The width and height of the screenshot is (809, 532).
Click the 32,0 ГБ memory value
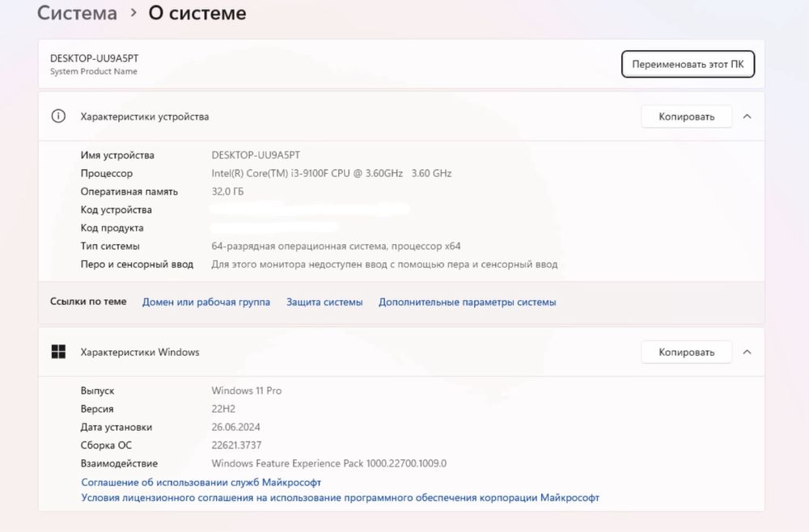click(227, 192)
